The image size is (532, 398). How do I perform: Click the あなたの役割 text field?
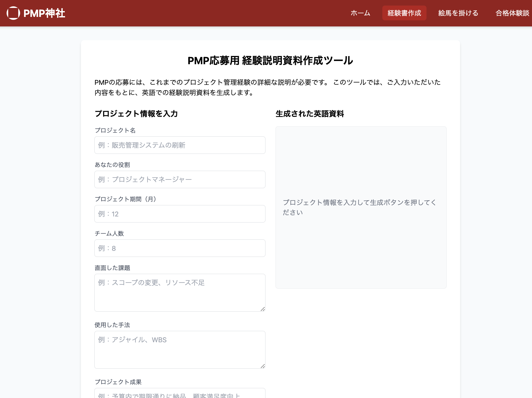point(180,179)
